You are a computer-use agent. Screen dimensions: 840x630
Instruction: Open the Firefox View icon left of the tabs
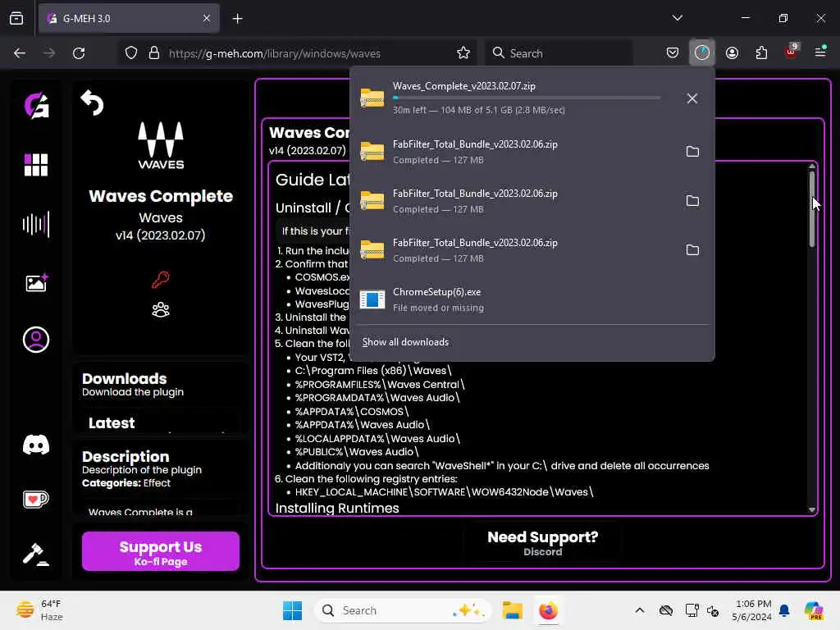16,19
